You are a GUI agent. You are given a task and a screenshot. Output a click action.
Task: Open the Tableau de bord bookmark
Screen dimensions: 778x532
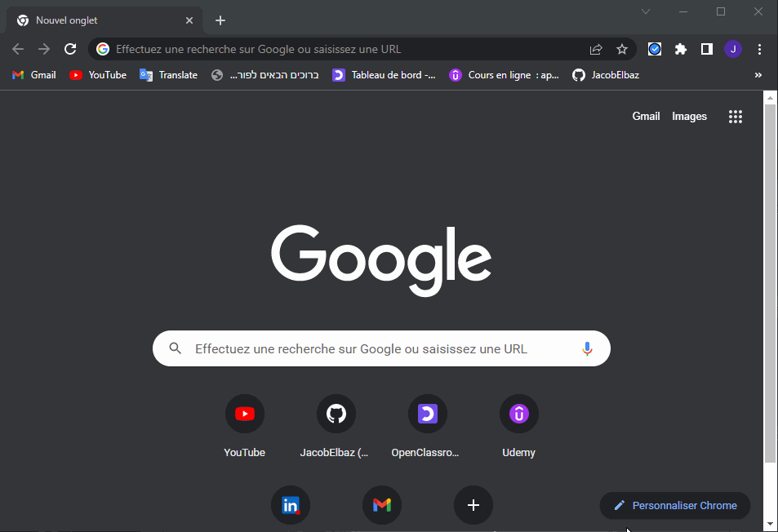point(384,75)
